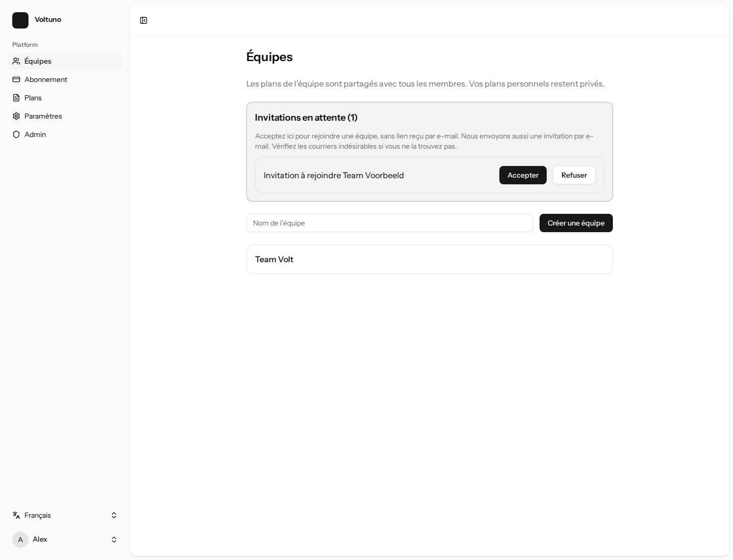
Task: Expand the Alex user menu chevron
Action: point(114,540)
